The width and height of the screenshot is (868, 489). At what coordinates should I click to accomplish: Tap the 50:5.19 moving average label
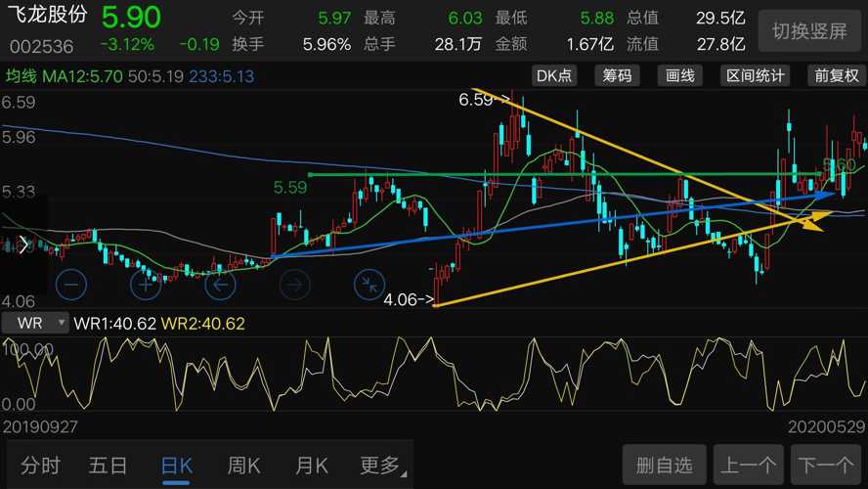pyautogui.click(x=155, y=76)
